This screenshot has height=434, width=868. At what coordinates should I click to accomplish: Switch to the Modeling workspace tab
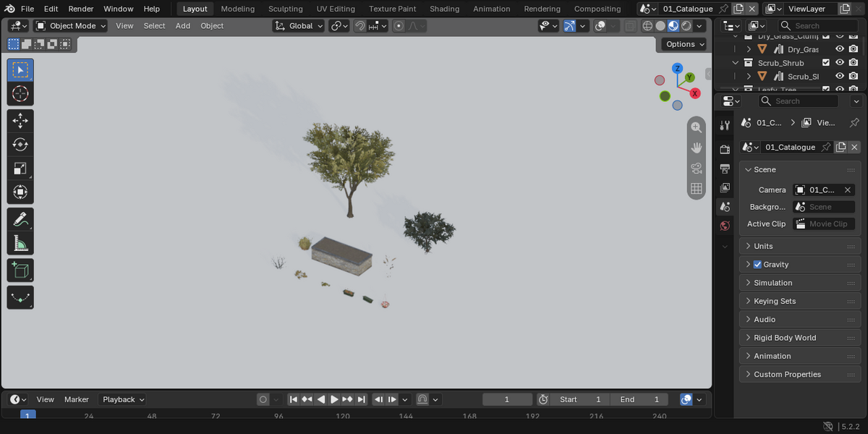pos(238,9)
